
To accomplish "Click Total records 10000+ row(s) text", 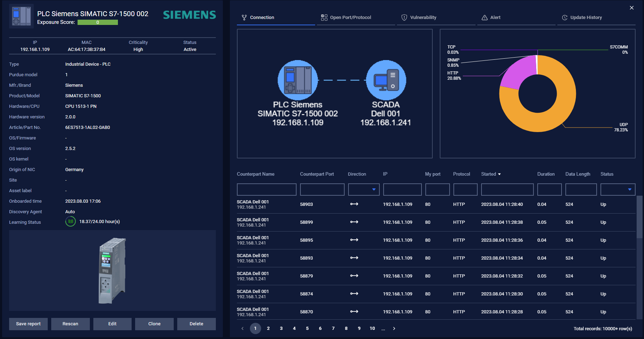I will pyautogui.click(x=603, y=329).
